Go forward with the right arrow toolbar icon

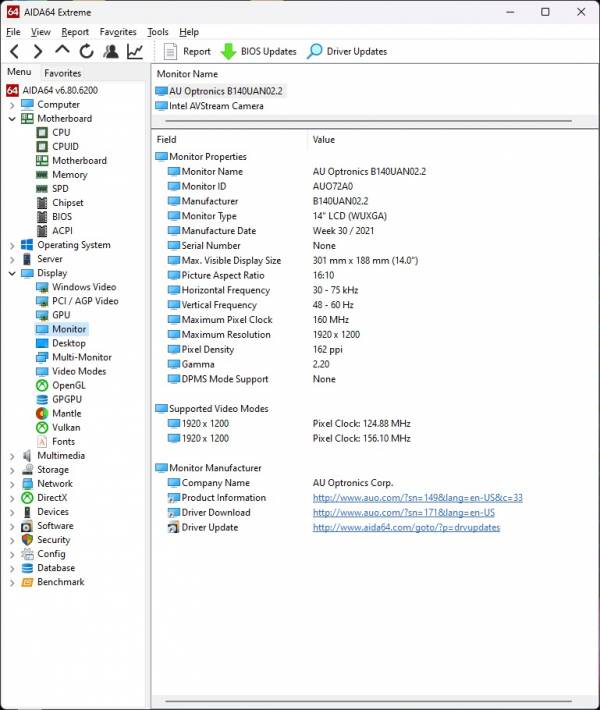(x=38, y=52)
